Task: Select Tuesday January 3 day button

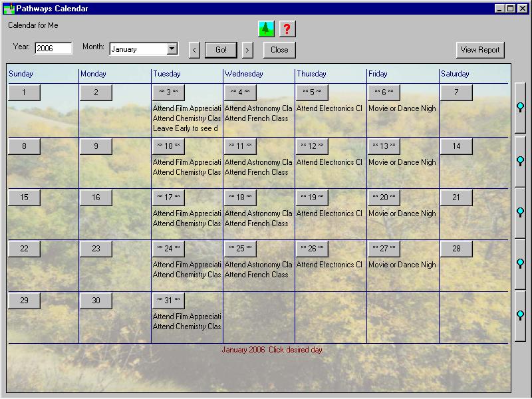Action: pos(168,92)
